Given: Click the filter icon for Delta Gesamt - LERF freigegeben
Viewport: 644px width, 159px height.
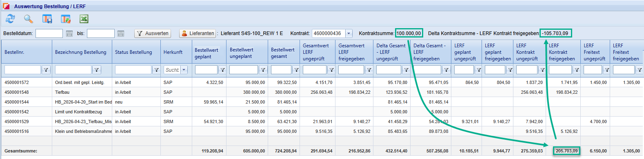Looking at the screenshot, I should (446, 70).
